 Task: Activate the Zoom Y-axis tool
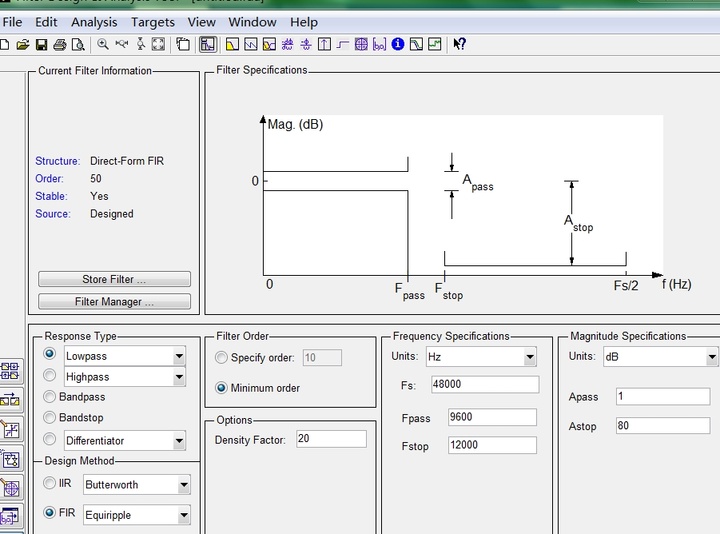(141, 44)
